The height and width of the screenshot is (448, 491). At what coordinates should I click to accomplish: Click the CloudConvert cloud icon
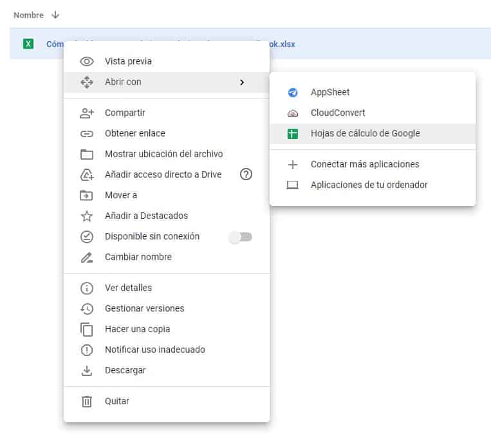293,113
